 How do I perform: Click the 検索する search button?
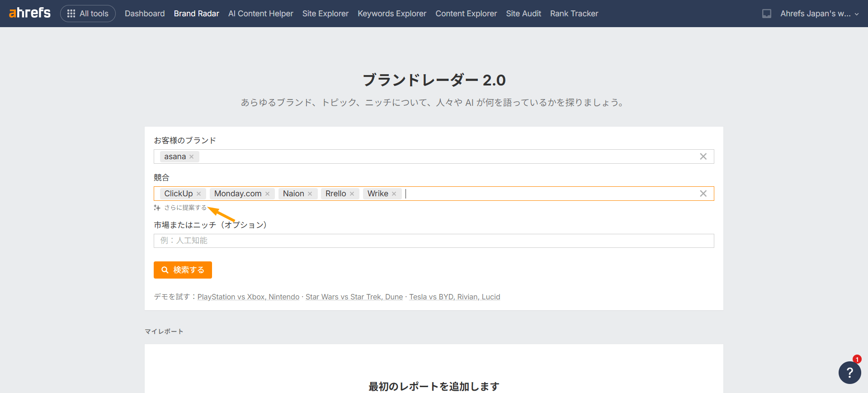[x=183, y=270]
